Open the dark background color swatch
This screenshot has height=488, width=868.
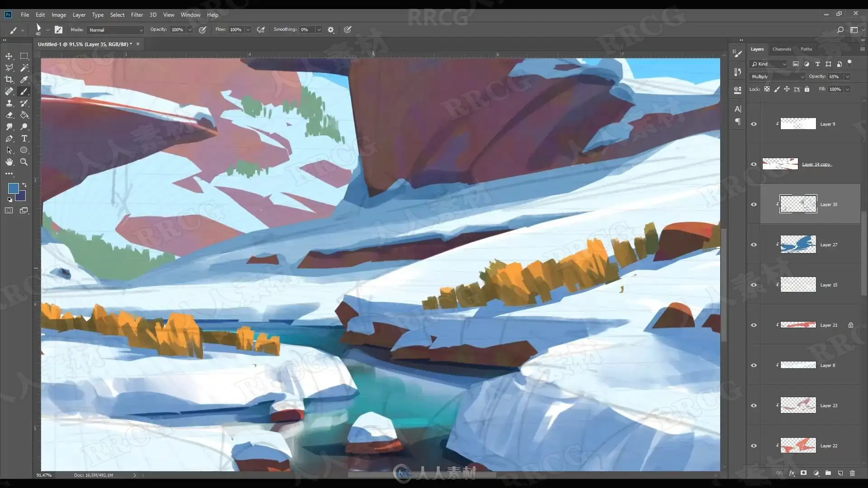coord(21,197)
